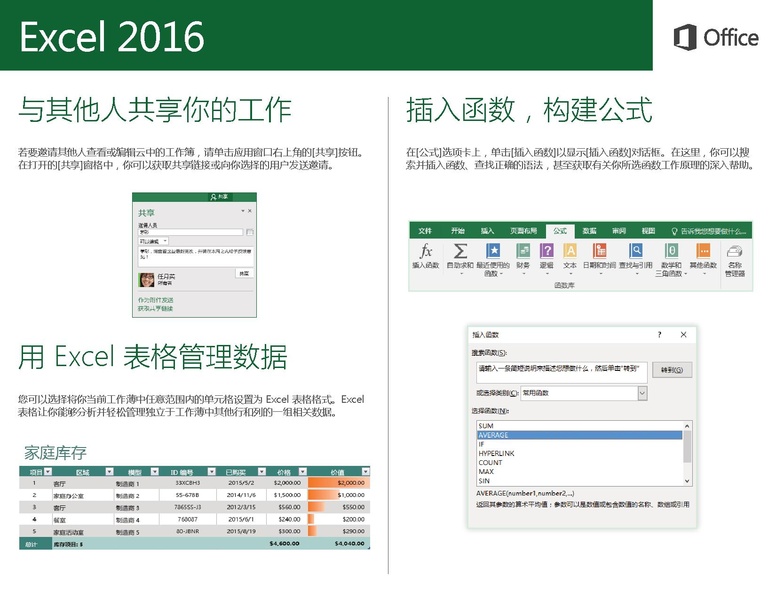Image resolution: width=776 pixels, height=600 pixels.
Task: Switch to the 视图 (View) ribbon tab
Action: tap(648, 231)
